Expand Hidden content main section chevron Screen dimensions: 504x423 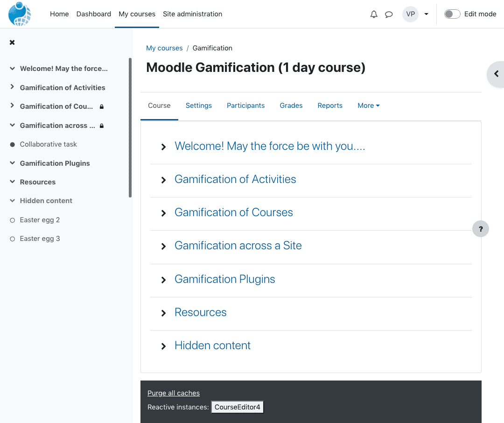(164, 346)
